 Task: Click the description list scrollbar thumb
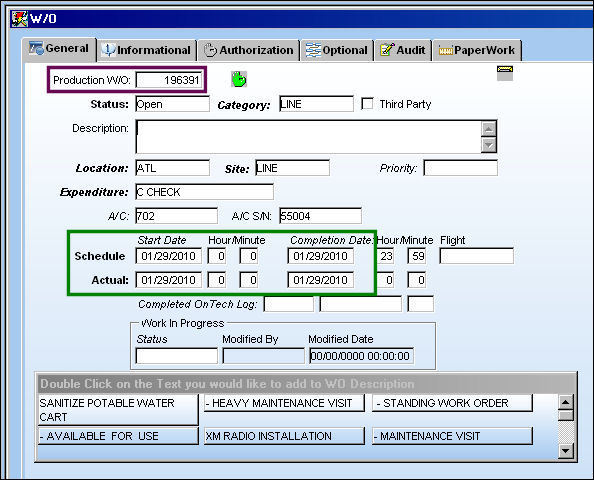(566, 416)
